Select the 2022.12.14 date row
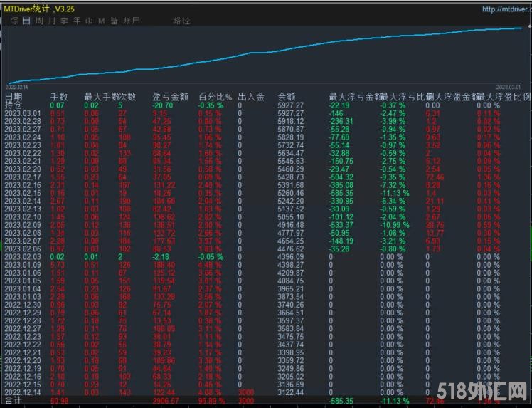Image resolution: width=532 pixels, height=408 pixels. point(22,392)
